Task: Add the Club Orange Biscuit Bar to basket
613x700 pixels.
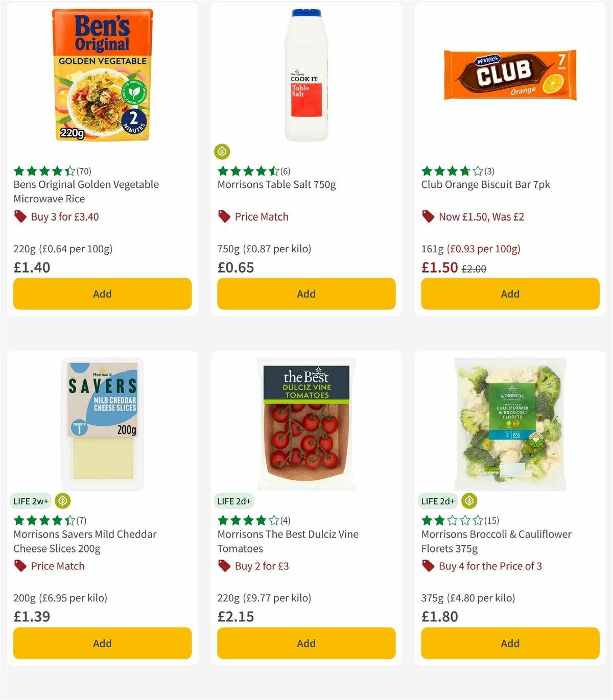Action: click(510, 294)
